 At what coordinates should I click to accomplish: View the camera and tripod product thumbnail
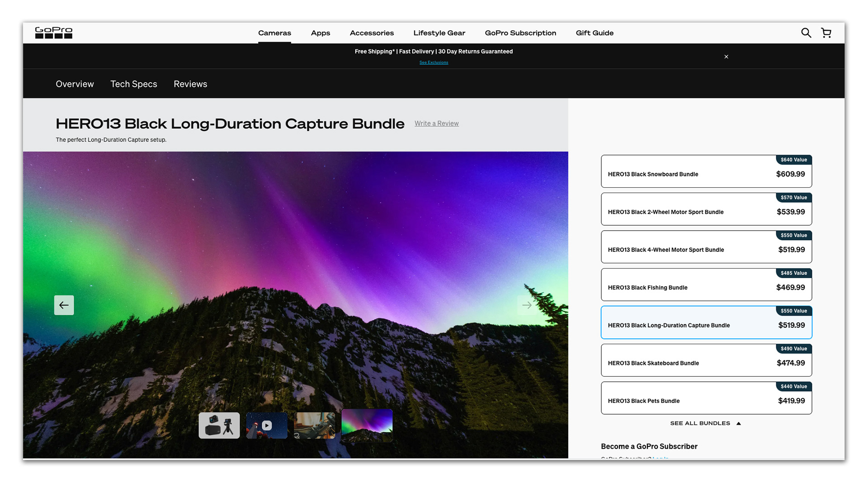219,426
